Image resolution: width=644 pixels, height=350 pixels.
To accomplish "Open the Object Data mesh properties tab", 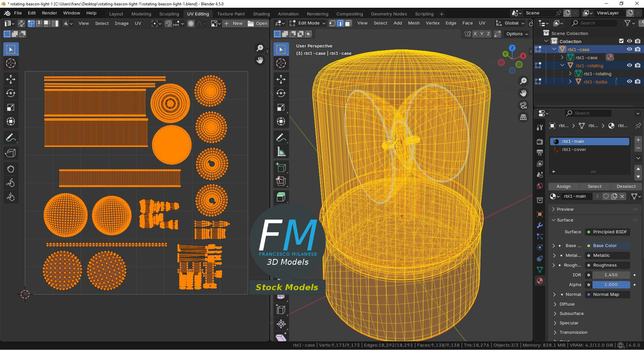I will click(540, 270).
